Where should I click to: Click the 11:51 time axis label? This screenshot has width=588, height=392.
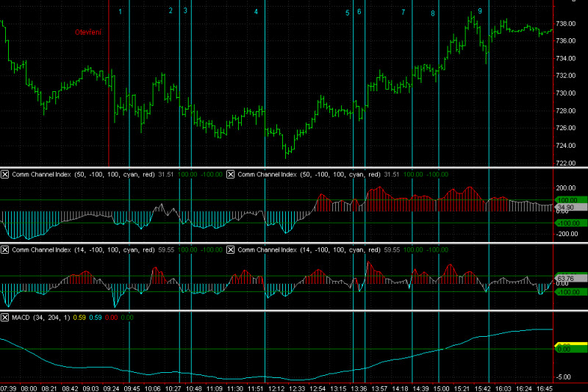[x=256, y=388]
